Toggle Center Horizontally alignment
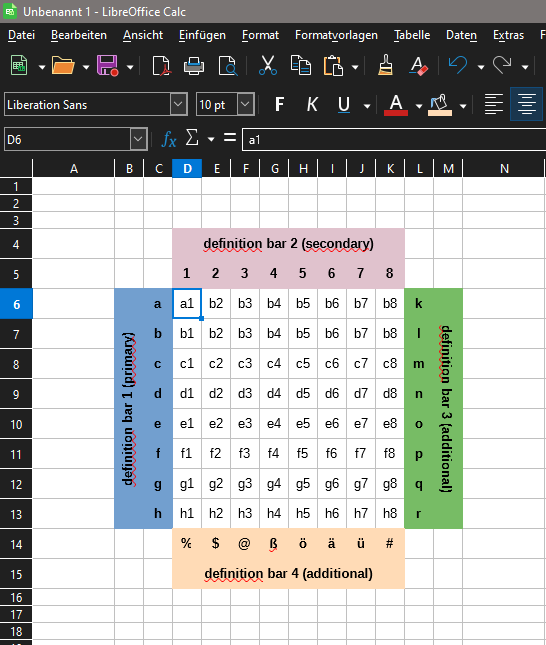Image resolution: width=546 pixels, height=645 pixels. click(526, 104)
